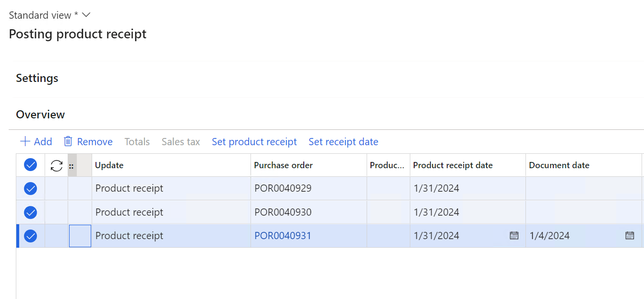Collapse the Overview section
This screenshot has height=299, width=644.
click(40, 115)
